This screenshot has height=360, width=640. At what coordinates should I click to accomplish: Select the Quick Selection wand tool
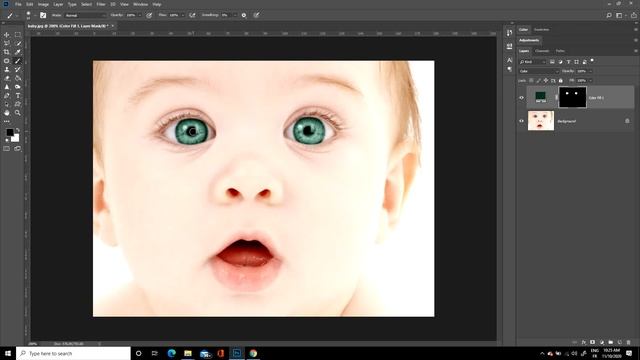[x=18, y=43]
